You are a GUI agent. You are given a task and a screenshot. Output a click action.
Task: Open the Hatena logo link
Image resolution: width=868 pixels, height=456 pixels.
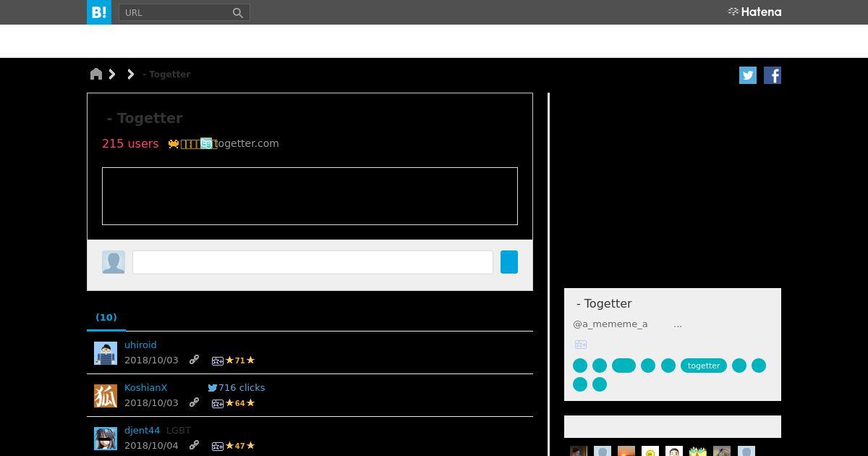click(754, 12)
